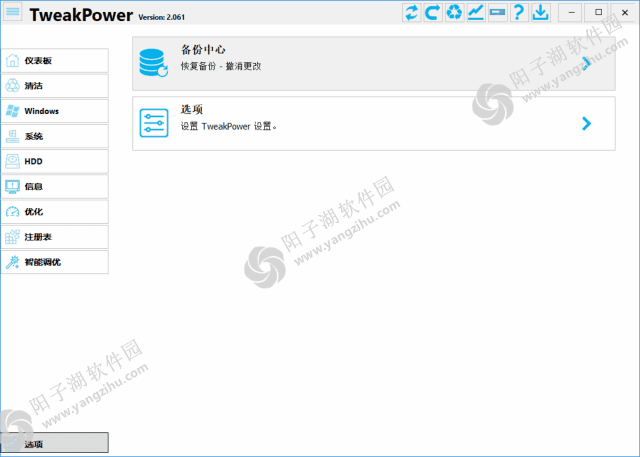The width and height of the screenshot is (640, 457).
Task: Click the memory module toolbar icon
Action: (497, 12)
